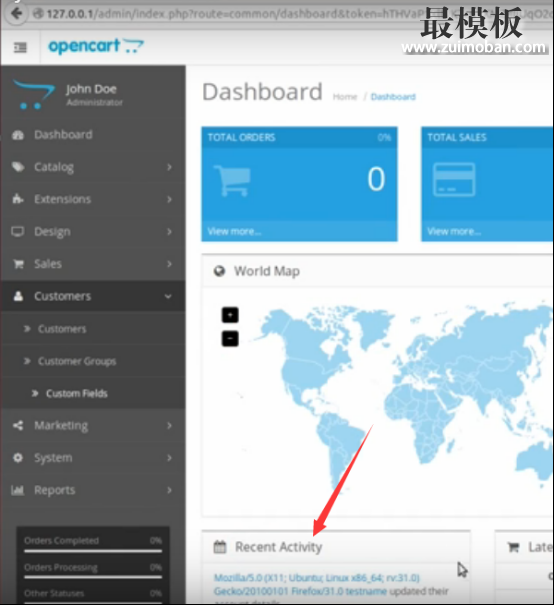The image size is (554, 605).
Task: Click the Orders Completed progress bar
Action: coord(93,551)
